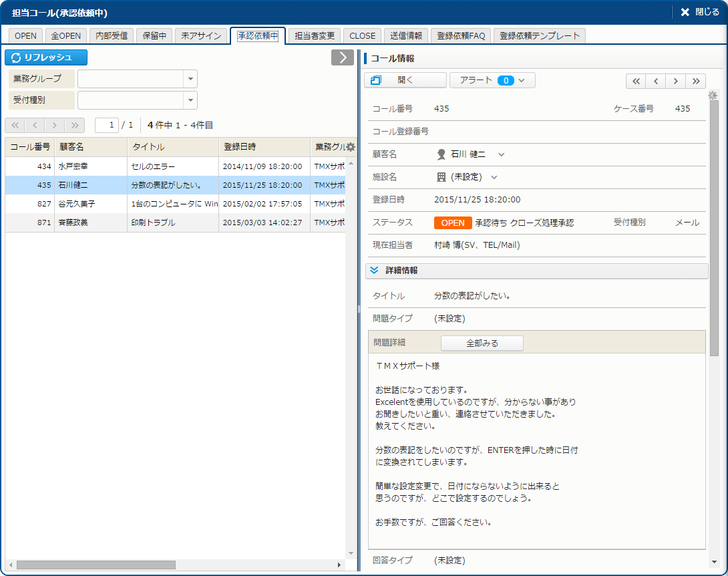This screenshot has height=576, width=728.
Task: Expand the left panel with the arrow button
Action: 342,57
